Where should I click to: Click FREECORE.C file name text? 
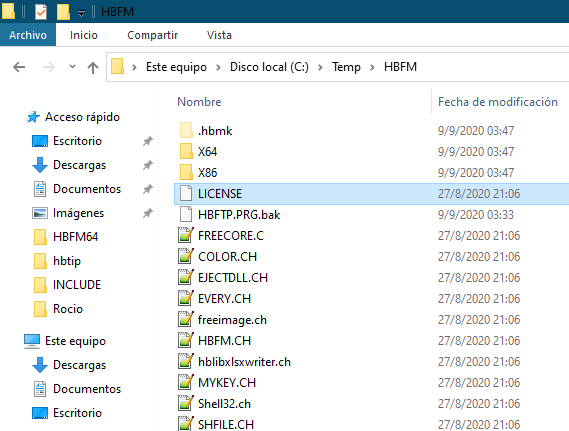click(231, 236)
